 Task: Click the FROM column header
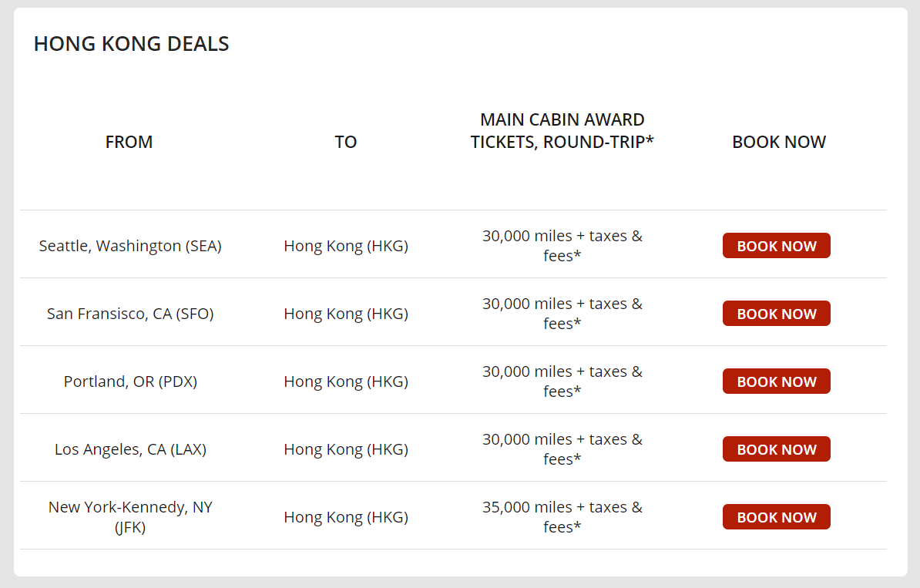click(129, 142)
